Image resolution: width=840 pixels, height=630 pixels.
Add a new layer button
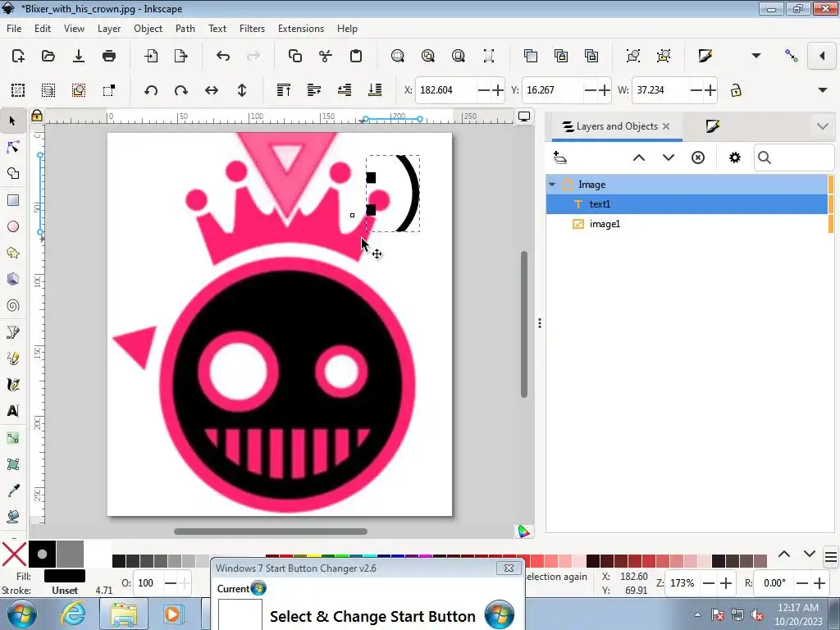(x=559, y=157)
